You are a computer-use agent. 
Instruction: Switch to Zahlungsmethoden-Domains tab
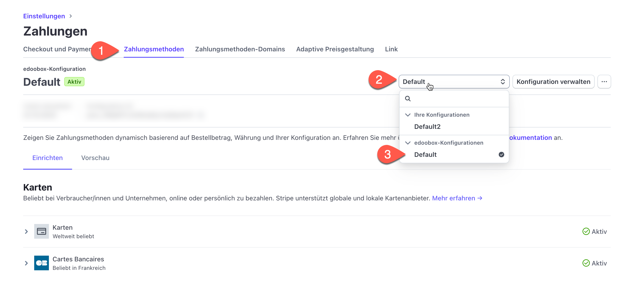240,49
